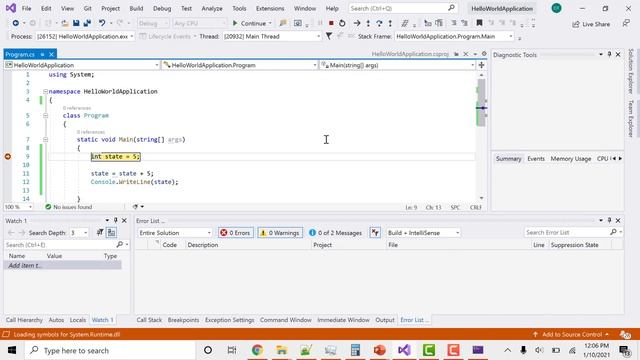Open Visual Studio from the taskbar

[x=404, y=350]
